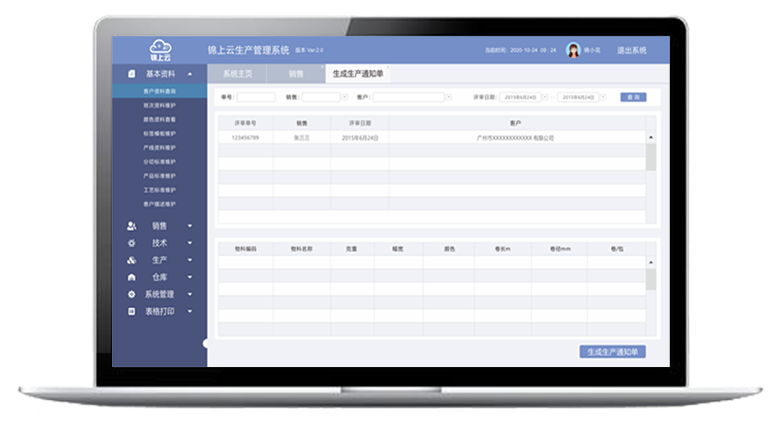
Task: Click the 锦上云 cloud logo
Action: point(160,50)
